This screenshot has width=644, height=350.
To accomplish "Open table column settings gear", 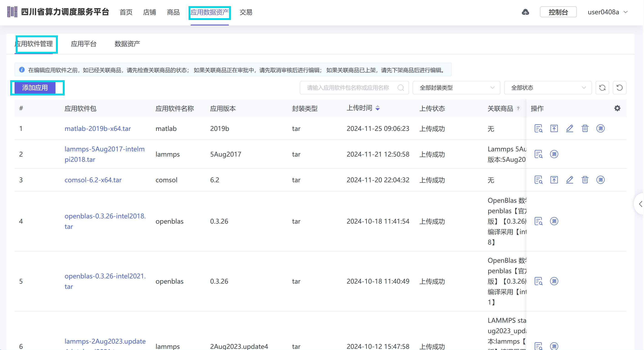I will click(x=617, y=108).
